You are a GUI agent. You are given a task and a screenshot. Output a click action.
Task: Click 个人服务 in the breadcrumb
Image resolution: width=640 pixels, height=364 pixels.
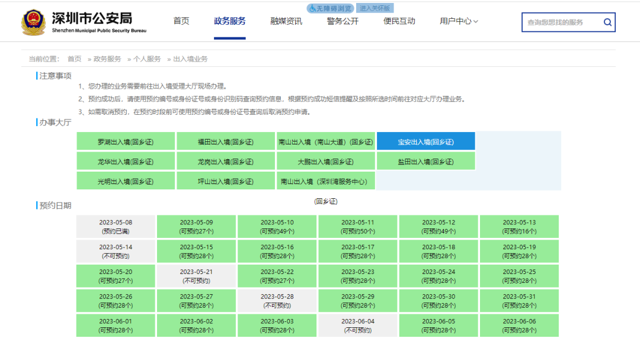(x=147, y=59)
